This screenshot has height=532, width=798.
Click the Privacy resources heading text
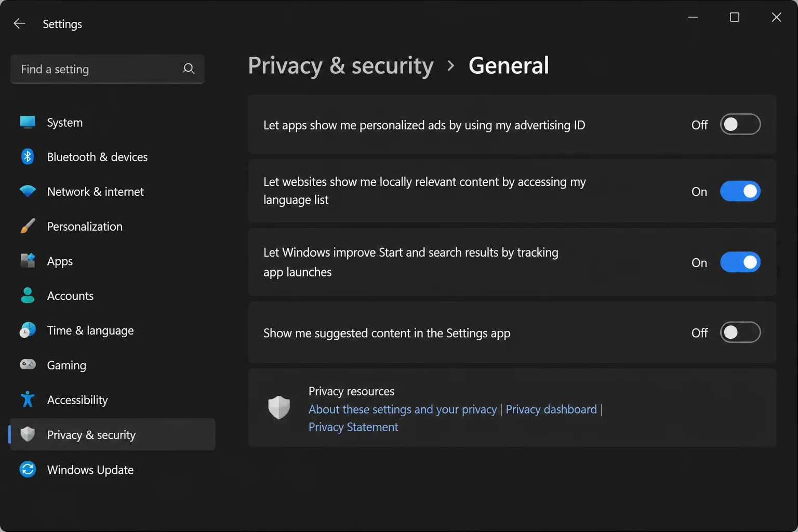(x=351, y=391)
